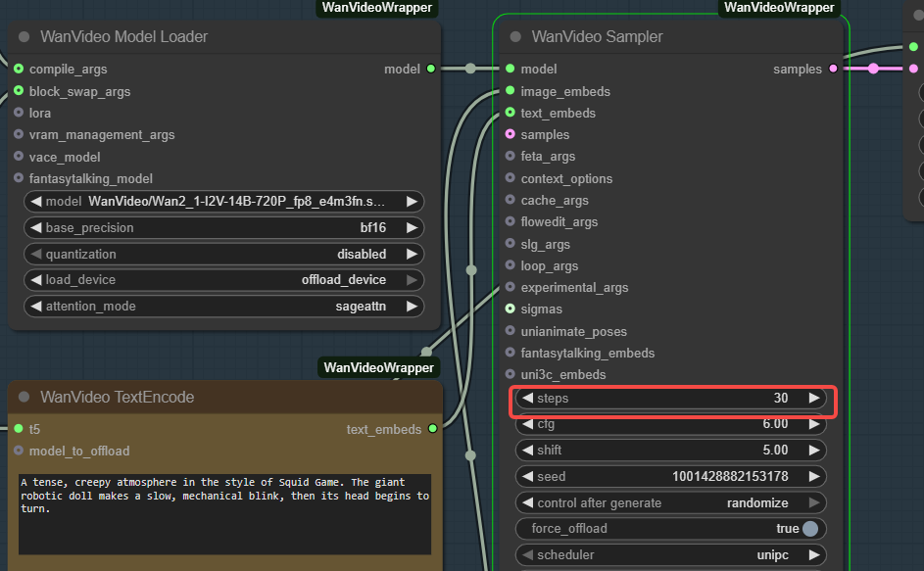Click the fantasytalking_embeds input socket
Screen dimensions: 924x571
pyautogui.click(x=511, y=353)
